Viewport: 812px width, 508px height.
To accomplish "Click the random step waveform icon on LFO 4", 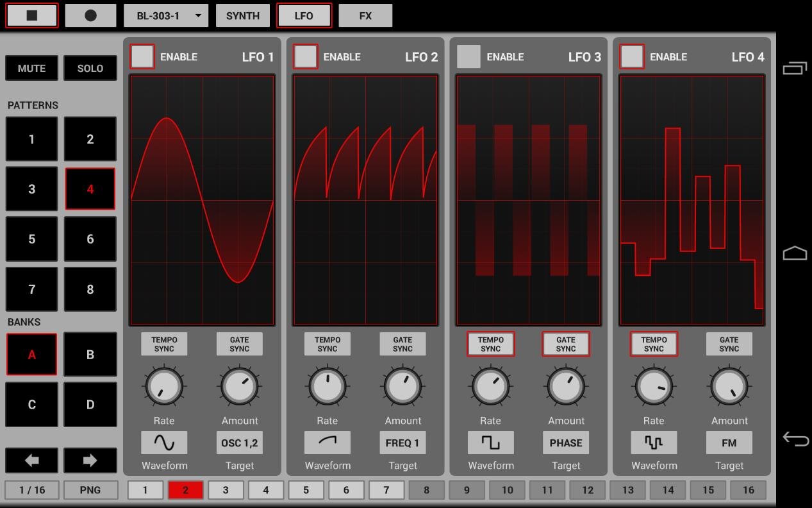I will click(x=654, y=443).
